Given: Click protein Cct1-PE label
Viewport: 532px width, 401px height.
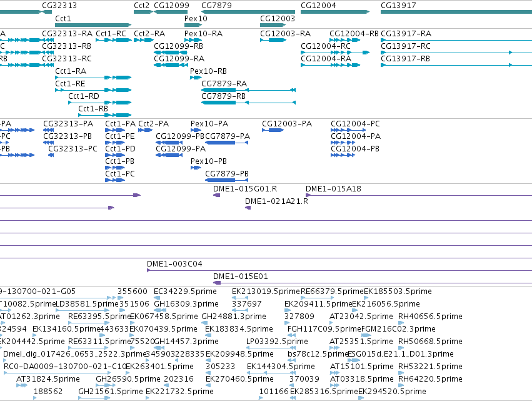Looking at the screenshot, I should [120, 136].
